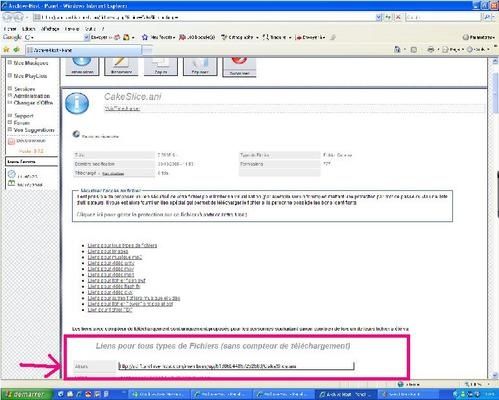This screenshot has height=400, width=499.
Task: Click the pencil Renommer icon button
Action: click(x=121, y=66)
